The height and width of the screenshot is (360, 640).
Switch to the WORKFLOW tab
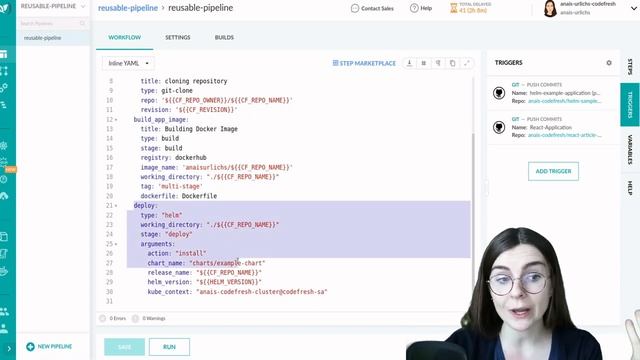click(x=124, y=37)
